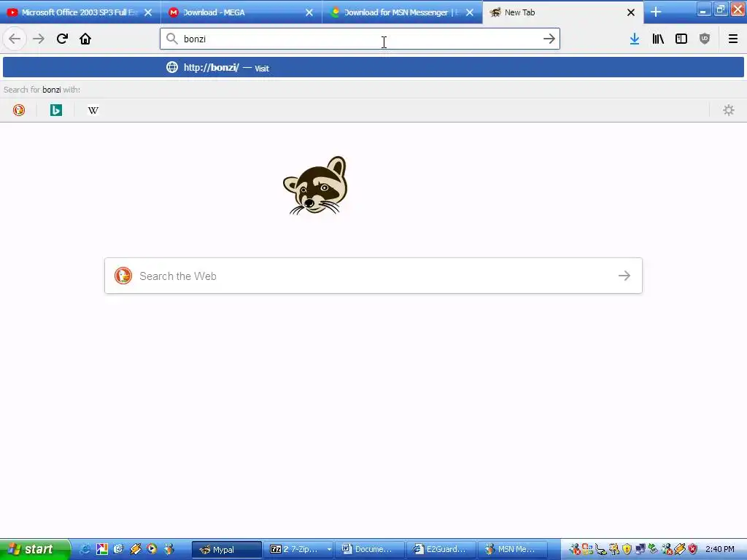This screenshot has height=560, width=747.
Task: Open the home page via house icon
Action: (85, 39)
